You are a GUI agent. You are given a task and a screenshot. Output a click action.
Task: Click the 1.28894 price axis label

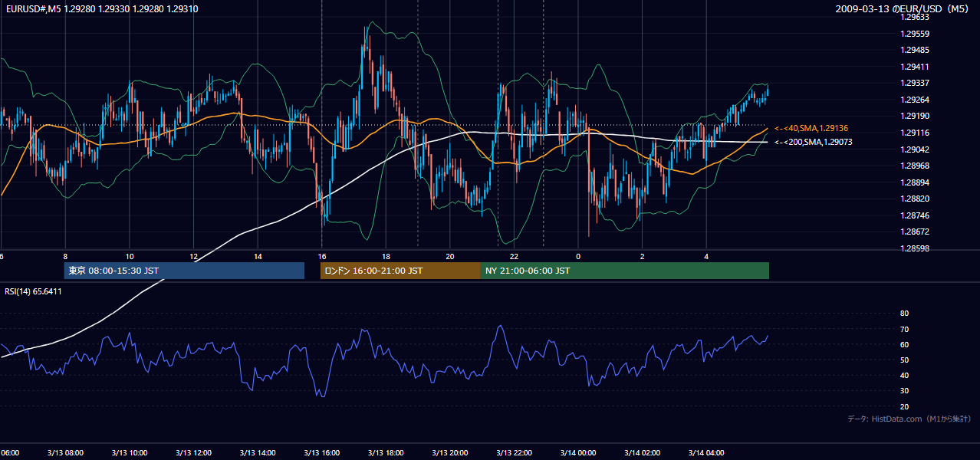pyautogui.click(x=914, y=182)
